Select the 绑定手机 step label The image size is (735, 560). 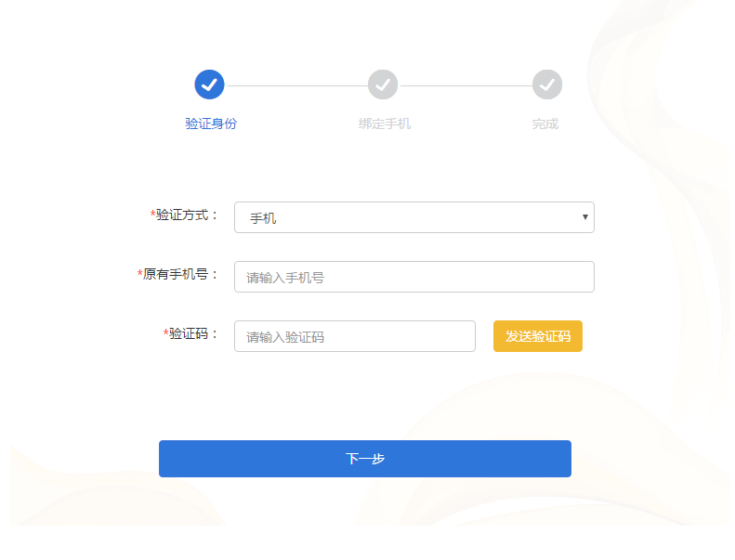(385, 124)
